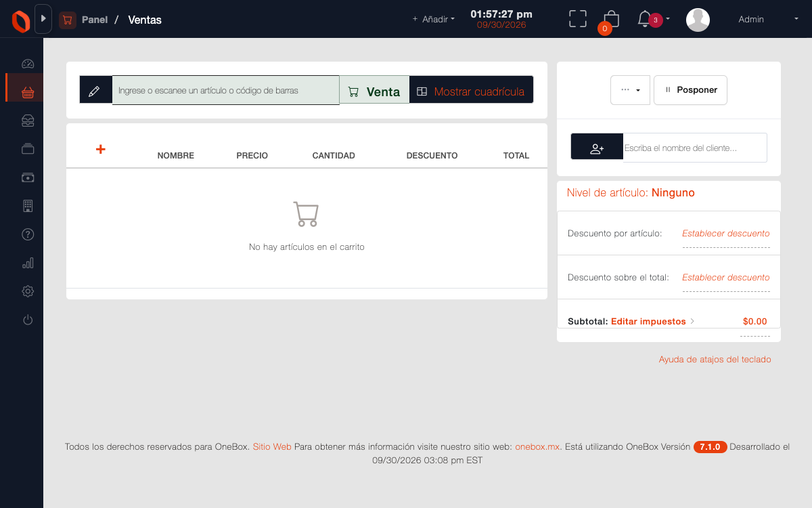Expand the sidebar with the arrow button

point(43,19)
